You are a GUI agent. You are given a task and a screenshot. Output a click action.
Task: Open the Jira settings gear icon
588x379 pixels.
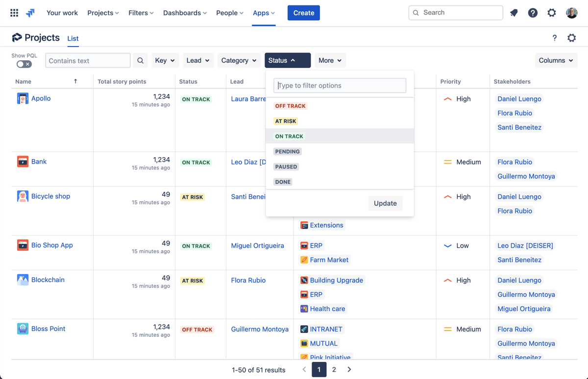point(552,13)
